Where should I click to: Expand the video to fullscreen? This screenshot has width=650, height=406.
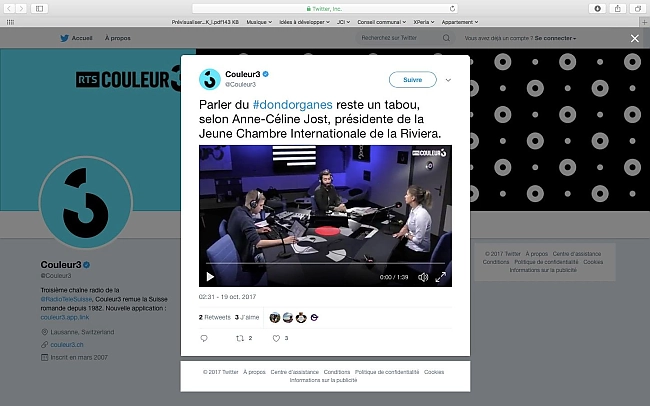[441, 277]
